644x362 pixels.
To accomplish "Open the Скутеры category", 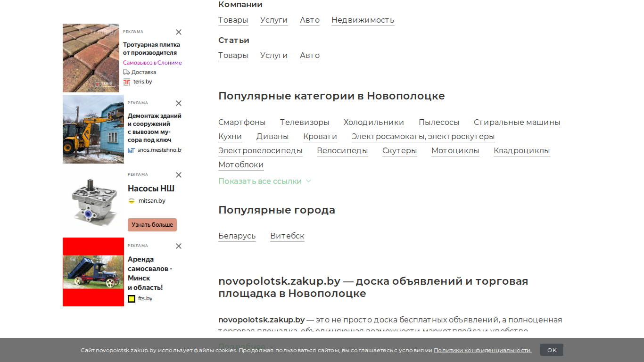I will tap(400, 151).
